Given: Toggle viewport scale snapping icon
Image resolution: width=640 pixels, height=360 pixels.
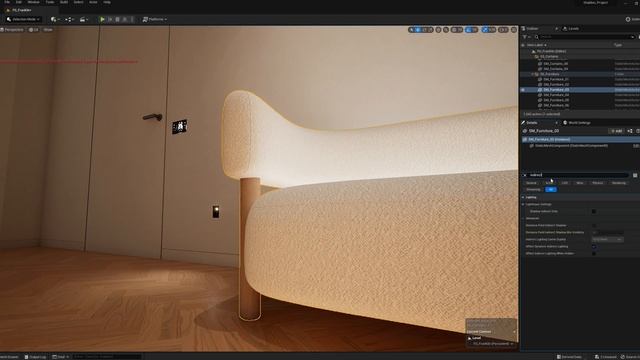Looking at the screenshot, I should click(x=484, y=30).
